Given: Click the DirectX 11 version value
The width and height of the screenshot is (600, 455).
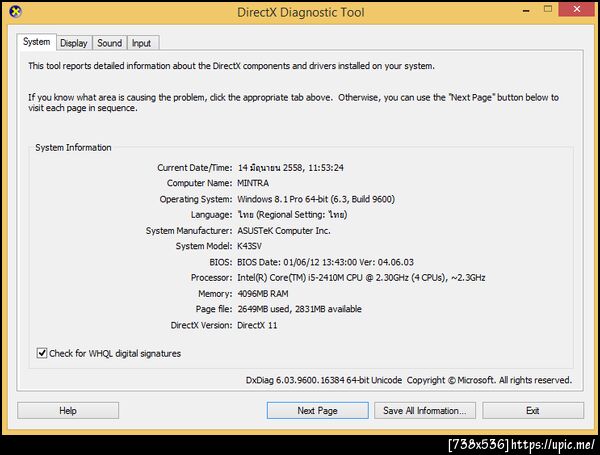Looking at the screenshot, I should [257, 325].
